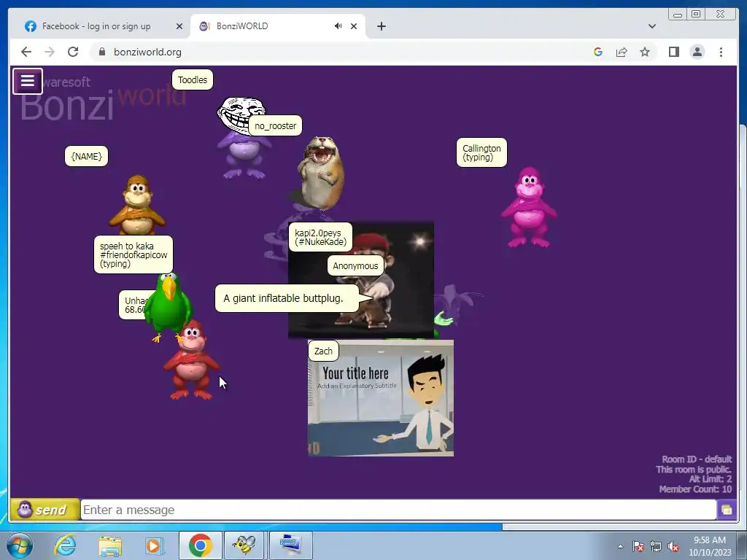Screen dimensions: 747x560
Task: Mute the BonziWORLD tab audio icon
Action: [x=338, y=26]
